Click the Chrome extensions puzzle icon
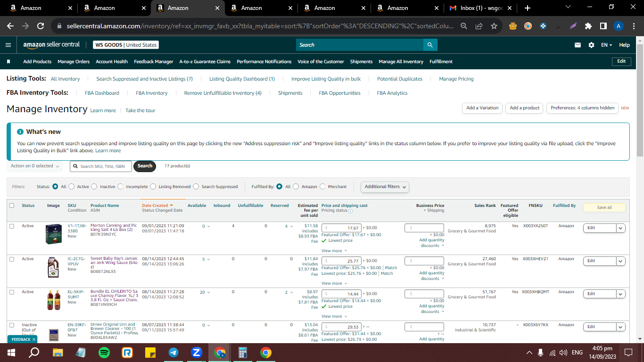 588,26
